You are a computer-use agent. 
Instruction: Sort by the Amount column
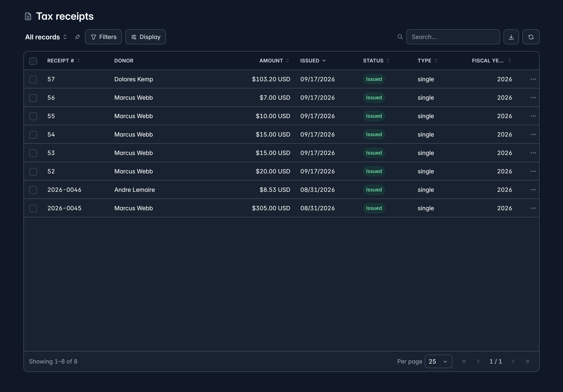pos(274,61)
